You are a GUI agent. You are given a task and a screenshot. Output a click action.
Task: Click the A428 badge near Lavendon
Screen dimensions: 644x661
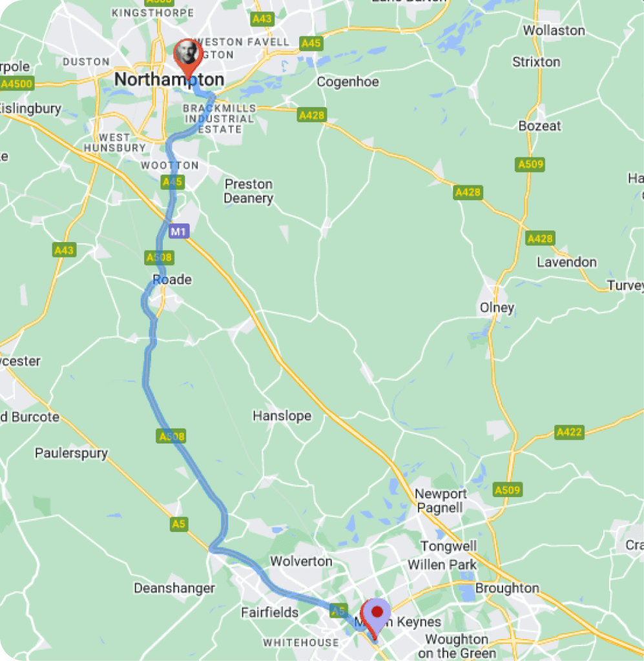(x=540, y=239)
